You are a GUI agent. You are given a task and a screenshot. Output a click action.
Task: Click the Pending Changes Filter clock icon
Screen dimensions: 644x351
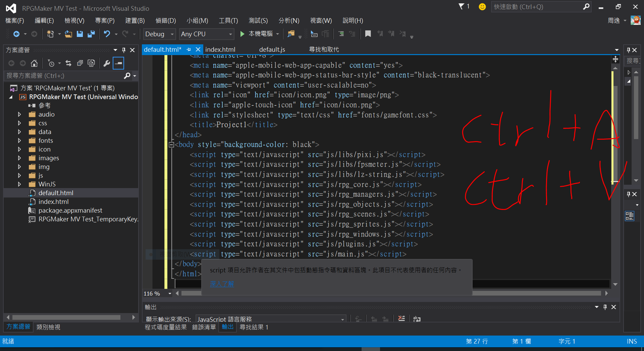tap(51, 63)
